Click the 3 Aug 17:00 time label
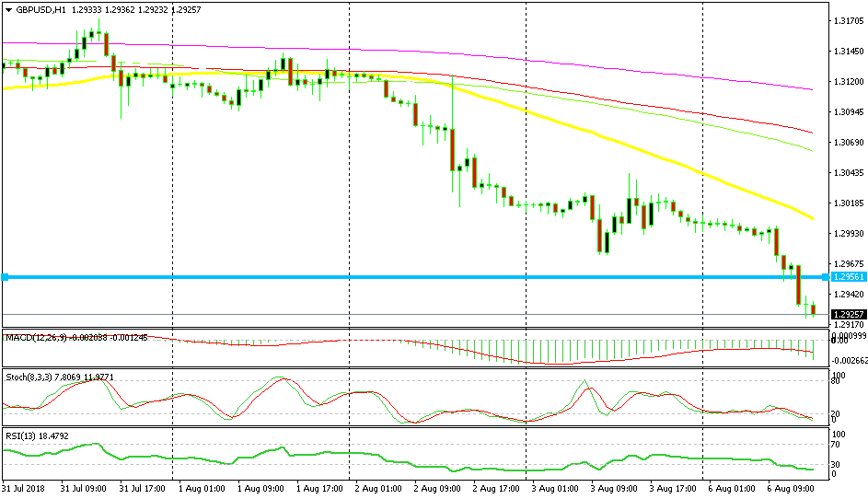 tap(673, 489)
